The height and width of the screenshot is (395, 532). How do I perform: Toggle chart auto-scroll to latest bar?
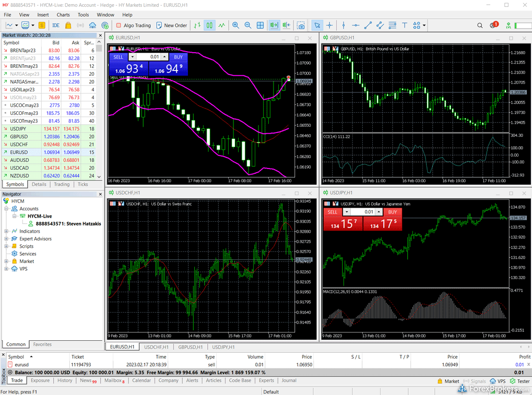tap(274, 26)
